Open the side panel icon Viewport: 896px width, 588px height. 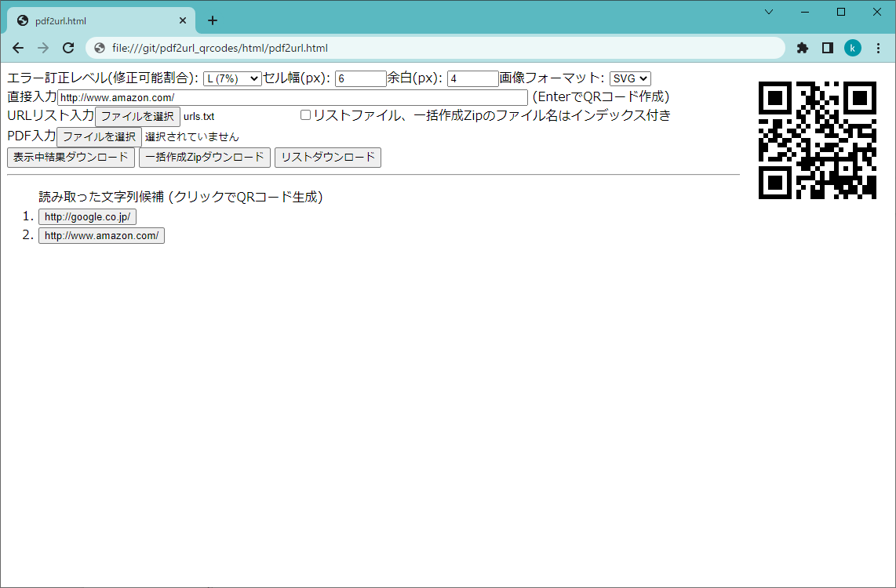pos(827,48)
